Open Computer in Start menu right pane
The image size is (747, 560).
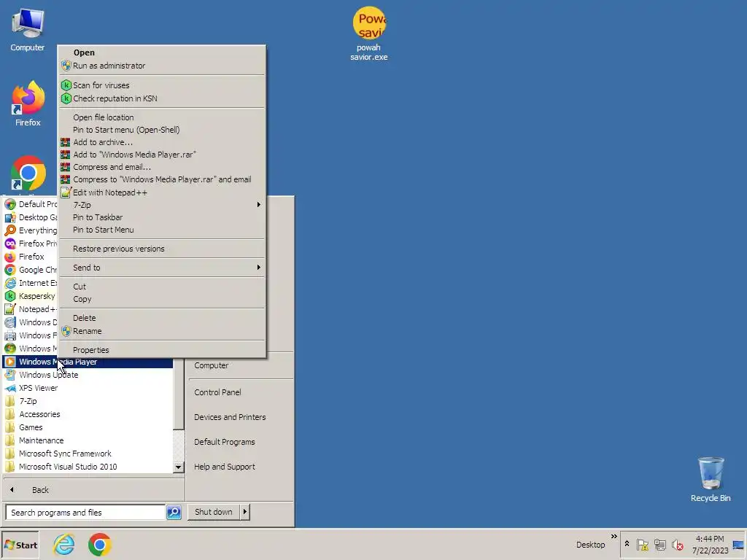click(x=241, y=366)
